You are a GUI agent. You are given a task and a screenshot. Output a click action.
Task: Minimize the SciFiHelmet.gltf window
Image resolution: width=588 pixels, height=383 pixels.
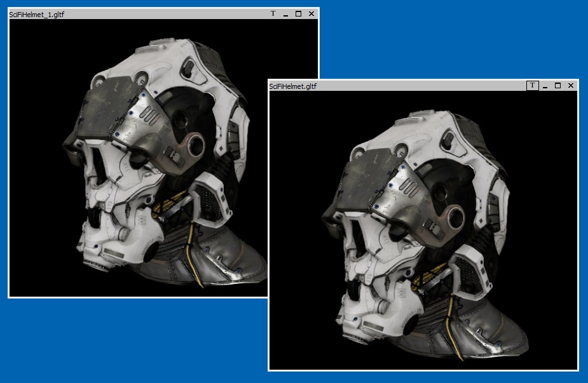pyautogui.click(x=545, y=86)
